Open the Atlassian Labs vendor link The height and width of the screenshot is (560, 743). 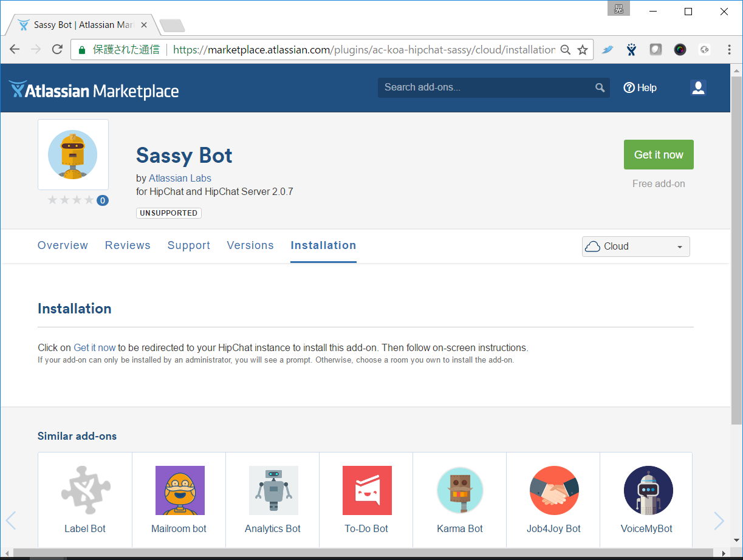click(x=180, y=178)
